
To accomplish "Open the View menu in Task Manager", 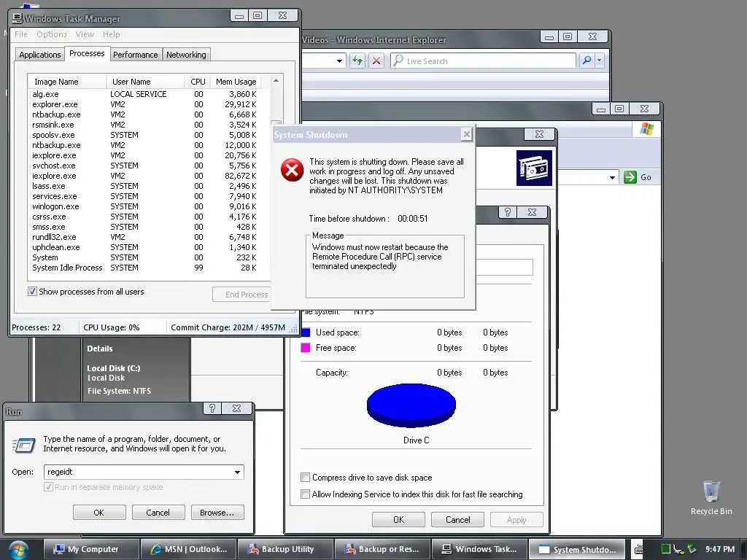I will click(85, 34).
